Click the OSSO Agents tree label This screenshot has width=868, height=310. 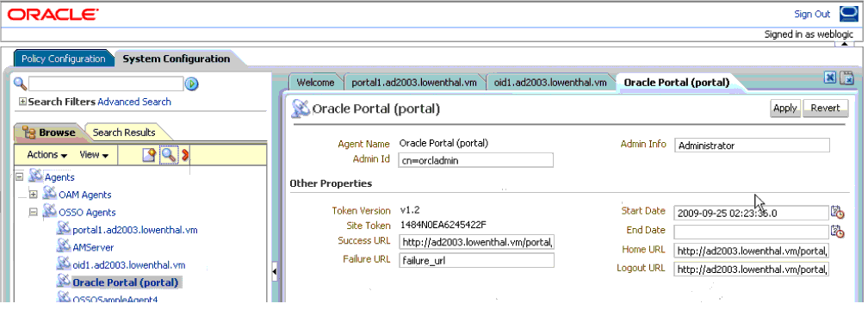point(87,213)
